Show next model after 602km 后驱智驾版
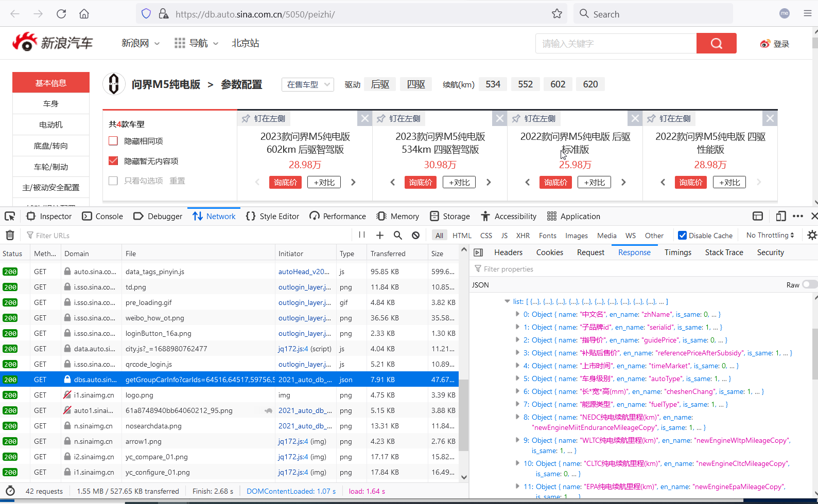The image size is (818, 504). (353, 182)
